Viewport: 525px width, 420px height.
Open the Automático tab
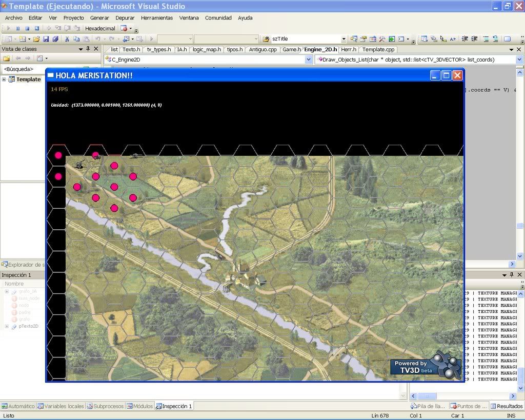click(x=18, y=406)
